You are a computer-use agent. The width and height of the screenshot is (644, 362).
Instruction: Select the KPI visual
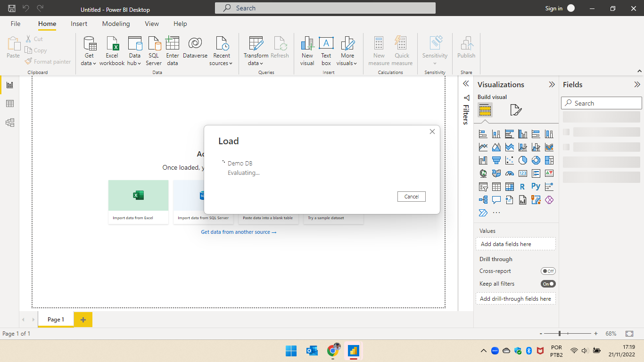coord(549,173)
